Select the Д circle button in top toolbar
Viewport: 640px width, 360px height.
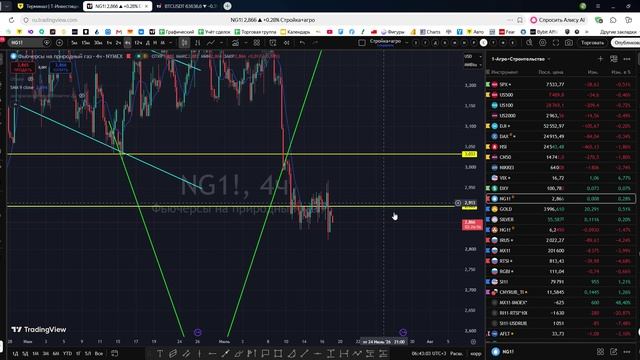pos(435,42)
